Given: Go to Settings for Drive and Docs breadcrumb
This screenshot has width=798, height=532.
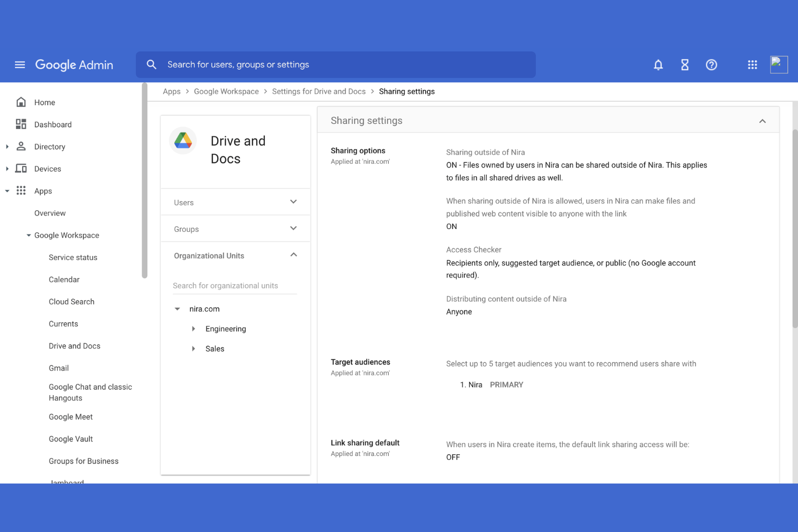Looking at the screenshot, I should pyautogui.click(x=319, y=92).
